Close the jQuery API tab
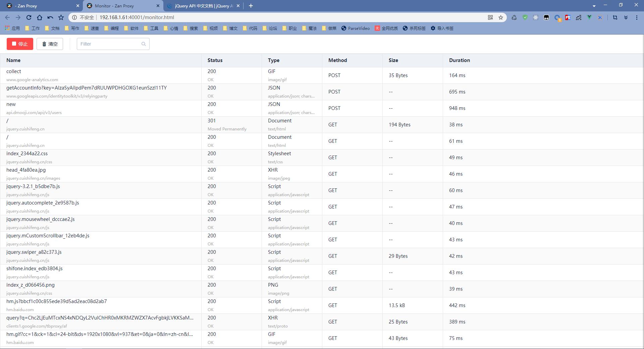This screenshot has height=349, width=644. [238, 6]
